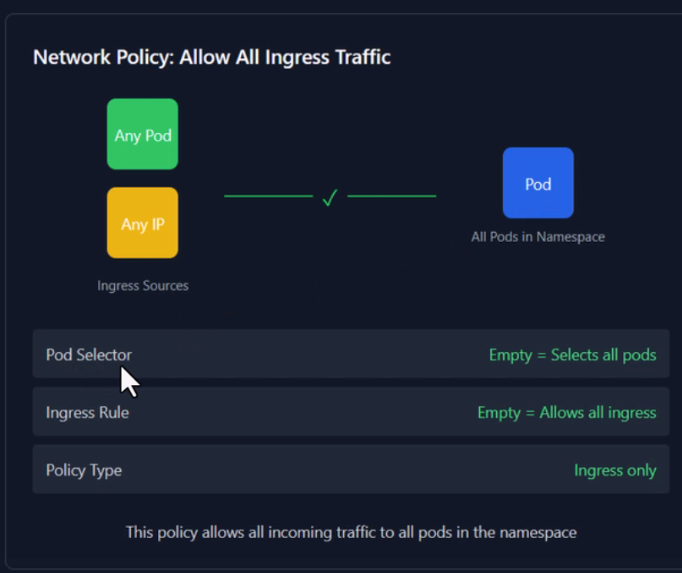Screen dimensions: 682x573
Task: Select the Policy Type label
Action: [83, 470]
